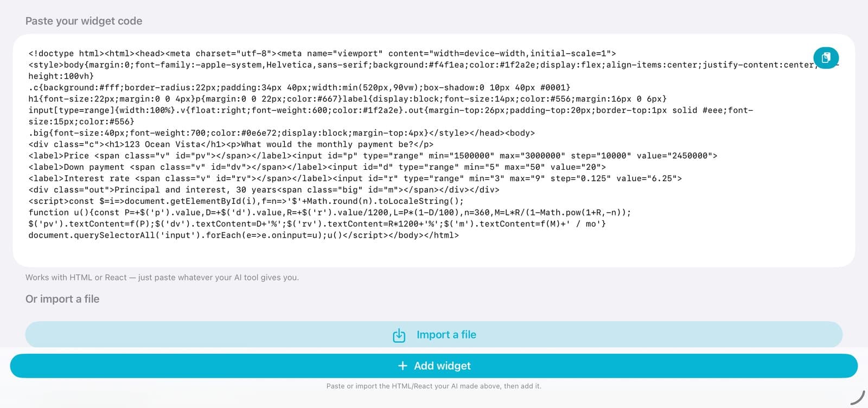Click the code line starting 'document.querySelectorAll'
The width and height of the screenshot is (868, 408).
(244, 235)
